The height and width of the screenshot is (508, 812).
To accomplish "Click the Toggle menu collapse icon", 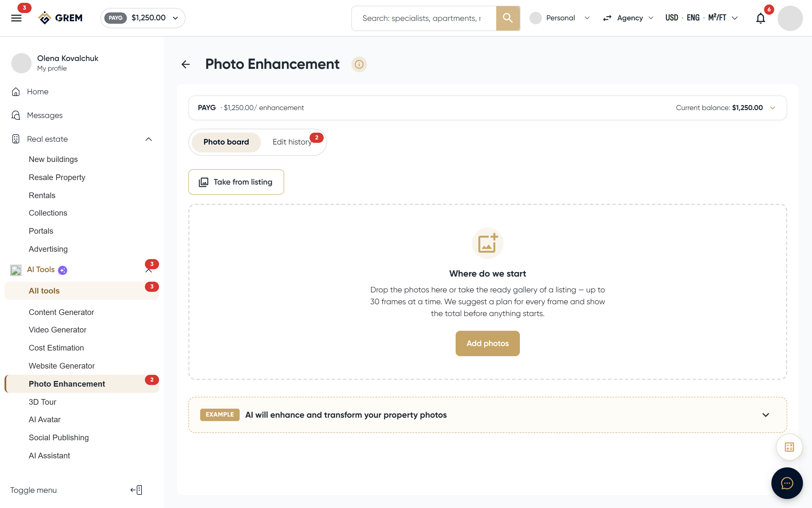I will coord(136,490).
